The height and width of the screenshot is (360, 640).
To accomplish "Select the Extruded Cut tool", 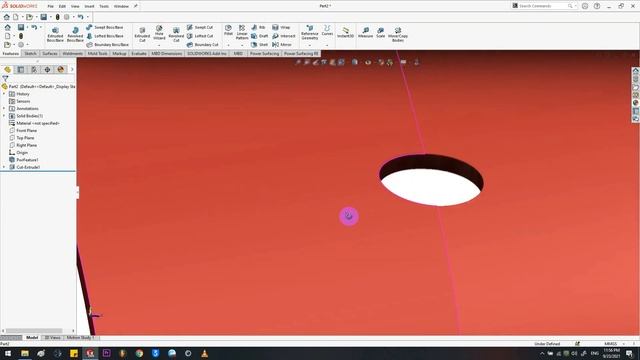I will click(x=142, y=35).
